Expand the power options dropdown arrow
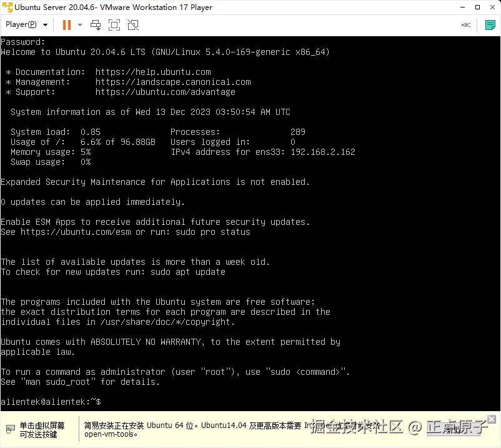 pos(80,25)
